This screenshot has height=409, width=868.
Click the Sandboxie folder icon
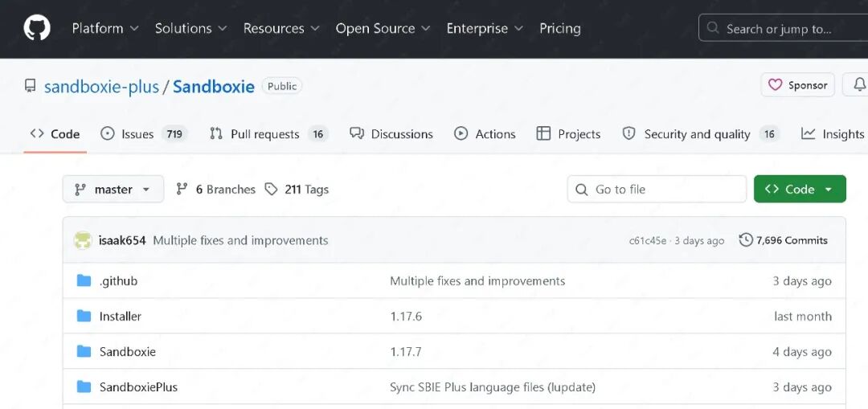point(84,351)
